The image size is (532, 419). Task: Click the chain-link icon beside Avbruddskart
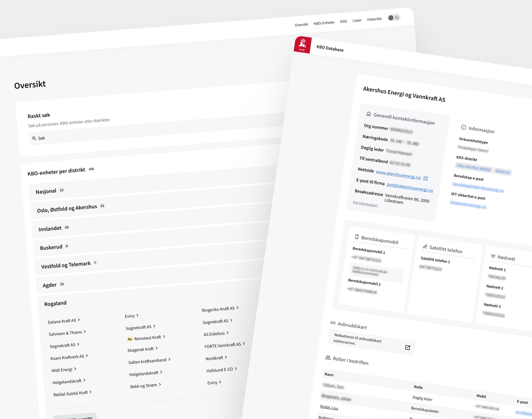(333, 323)
